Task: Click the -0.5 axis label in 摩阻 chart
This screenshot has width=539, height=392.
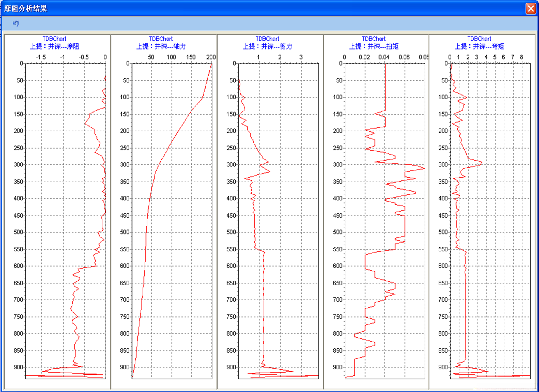Action: point(84,57)
